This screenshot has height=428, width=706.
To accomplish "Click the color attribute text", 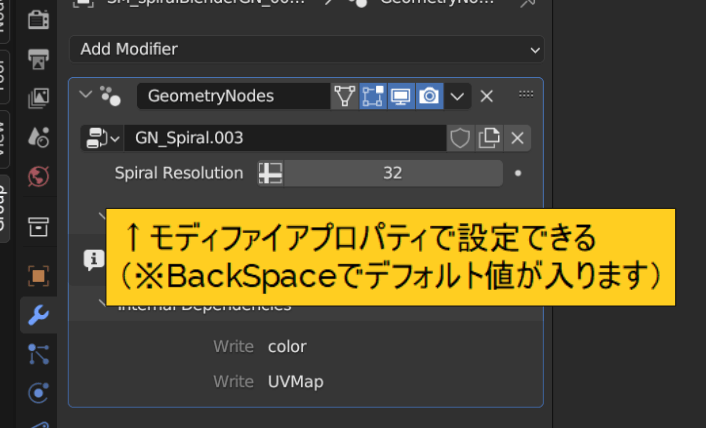I will 287,347.
